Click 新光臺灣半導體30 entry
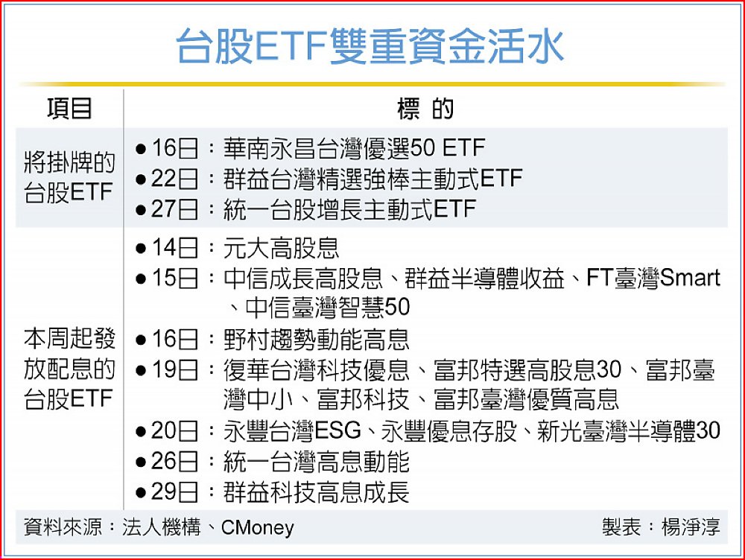This screenshot has width=745, height=560. click(x=629, y=431)
